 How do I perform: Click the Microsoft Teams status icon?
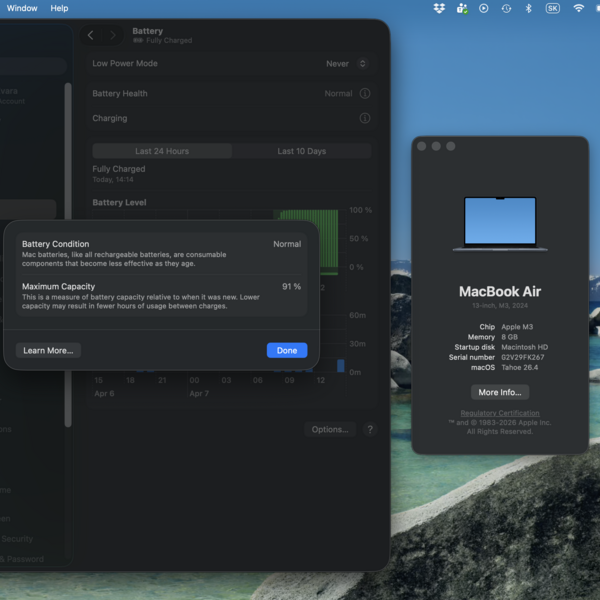(461, 8)
